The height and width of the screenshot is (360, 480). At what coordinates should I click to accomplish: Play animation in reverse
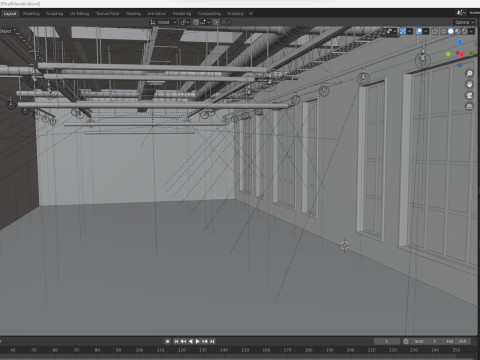tap(191, 341)
